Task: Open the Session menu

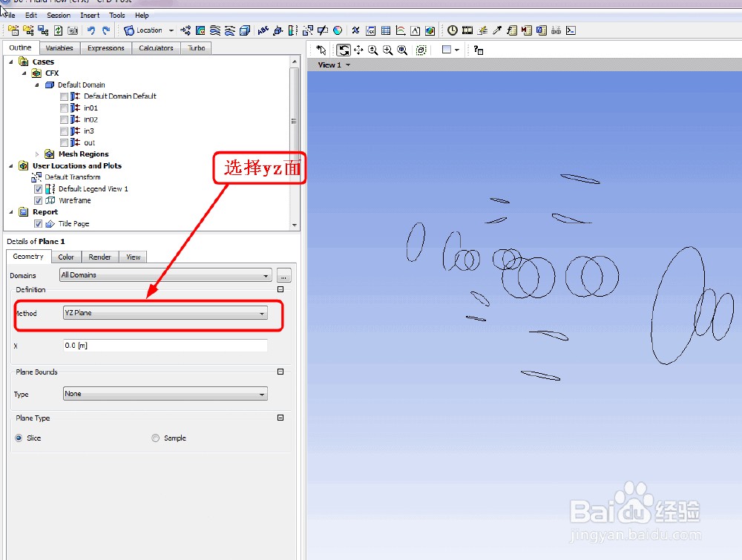Action: point(58,15)
